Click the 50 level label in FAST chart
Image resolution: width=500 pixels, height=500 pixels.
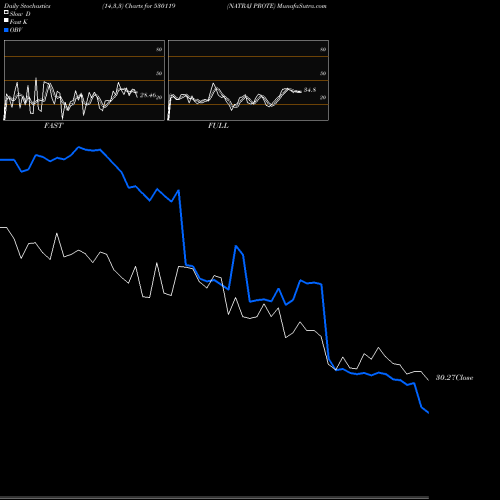pyautogui.click(x=159, y=73)
